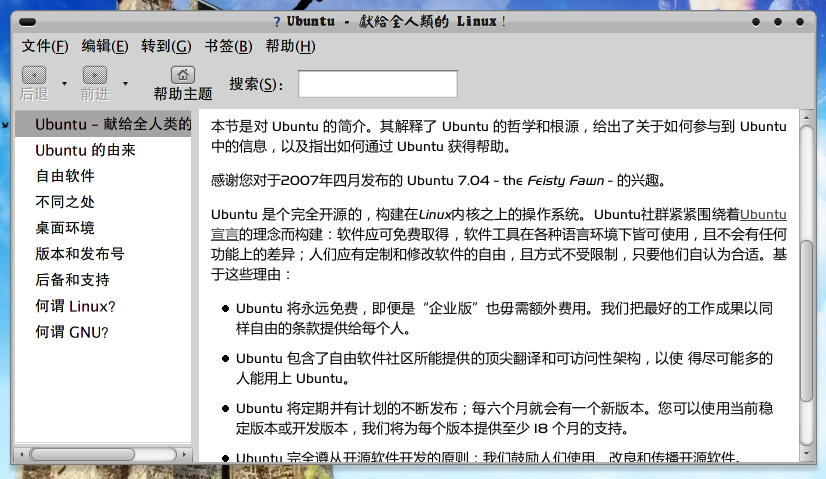Click the content pane scroll-down arrow
This screenshot has width=826, height=479.
pyautogui.click(x=806, y=453)
